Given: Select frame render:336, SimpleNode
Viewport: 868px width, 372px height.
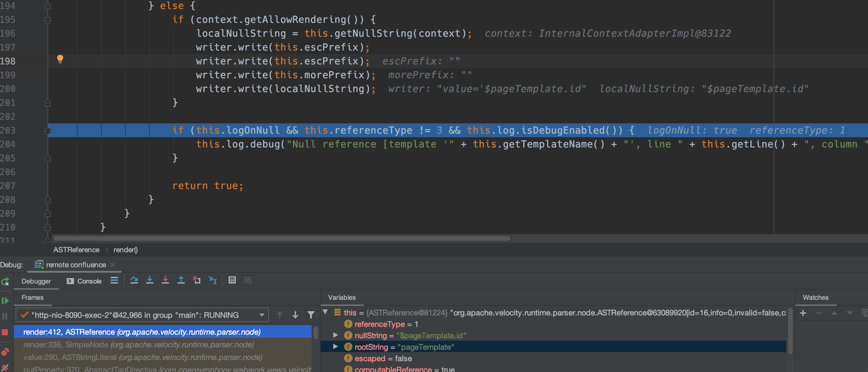Looking at the screenshot, I should coord(163,345).
